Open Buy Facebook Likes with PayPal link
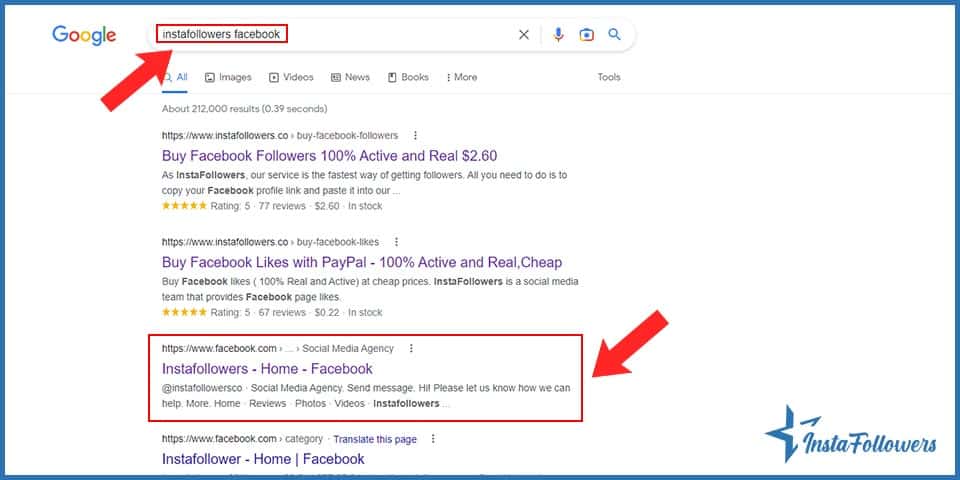This screenshot has width=960, height=480. [x=362, y=263]
